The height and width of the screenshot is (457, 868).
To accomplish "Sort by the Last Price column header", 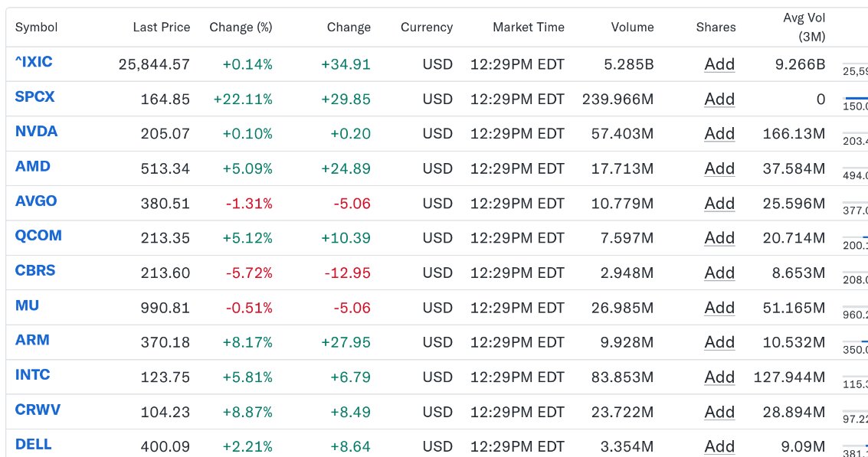I will (x=161, y=27).
